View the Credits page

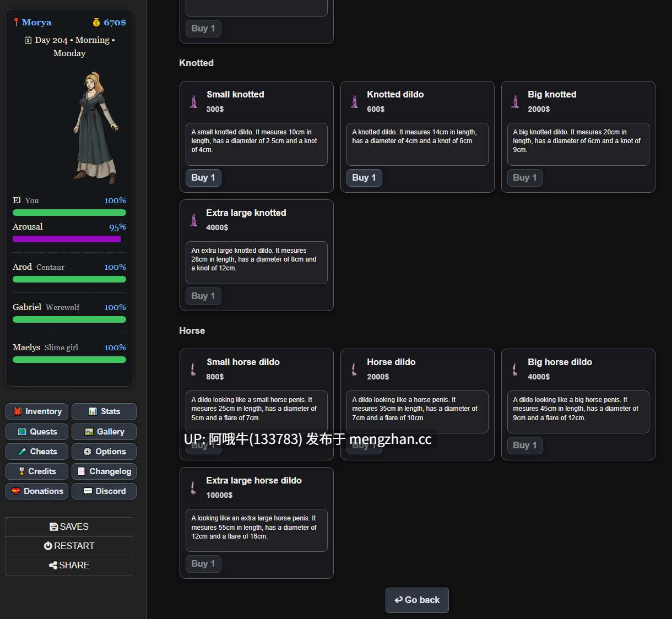pyautogui.click(x=37, y=471)
